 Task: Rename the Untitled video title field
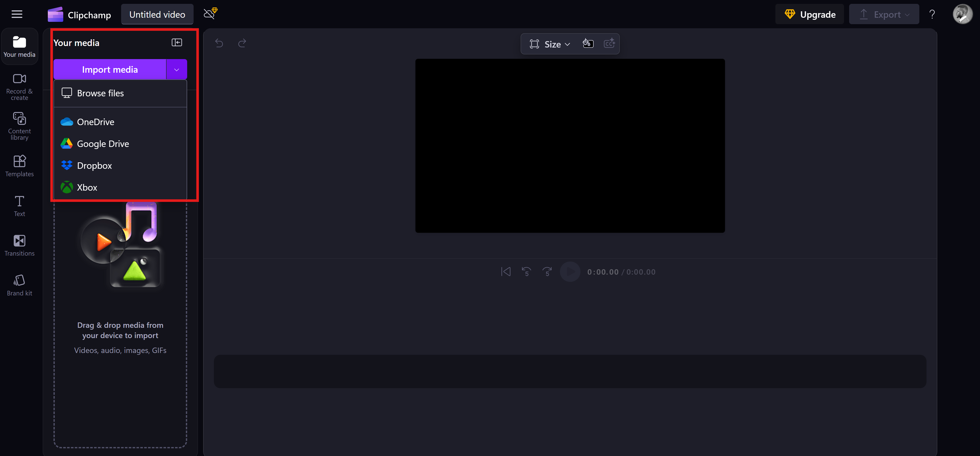157,14
